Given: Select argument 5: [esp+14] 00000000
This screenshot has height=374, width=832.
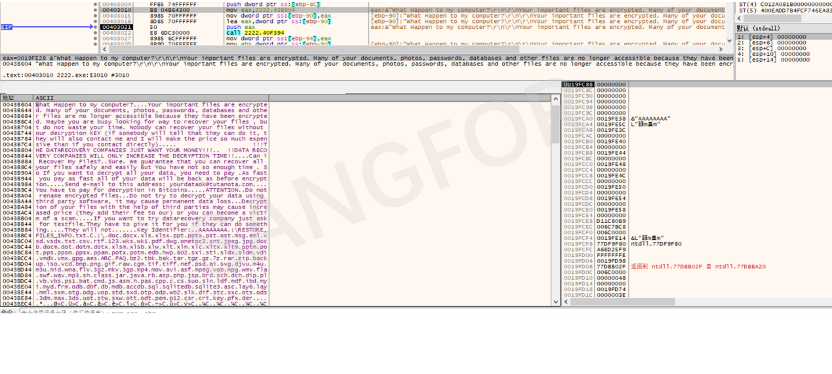Looking at the screenshot, I should coord(773,60).
